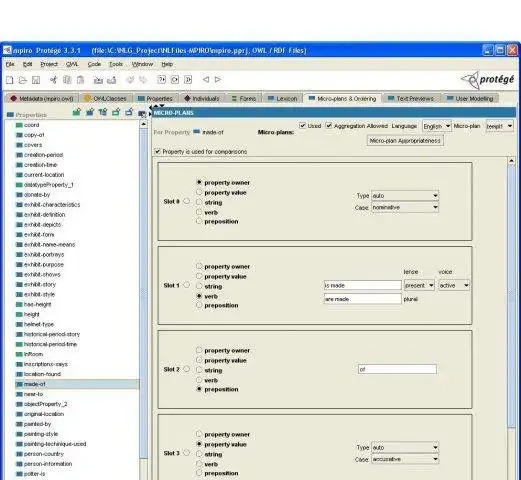This screenshot has height=480, width=521.
Task: Click the greyed Undo toolbar icon
Action: coord(130,80)
